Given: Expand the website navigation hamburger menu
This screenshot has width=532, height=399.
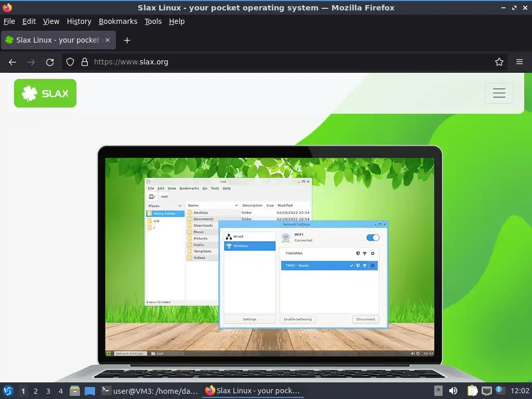Looking at the screenshot, I should pos(499,93).
